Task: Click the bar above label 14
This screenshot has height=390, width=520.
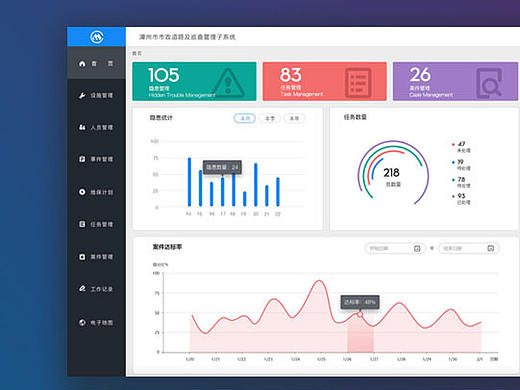Action: point(189,182)
